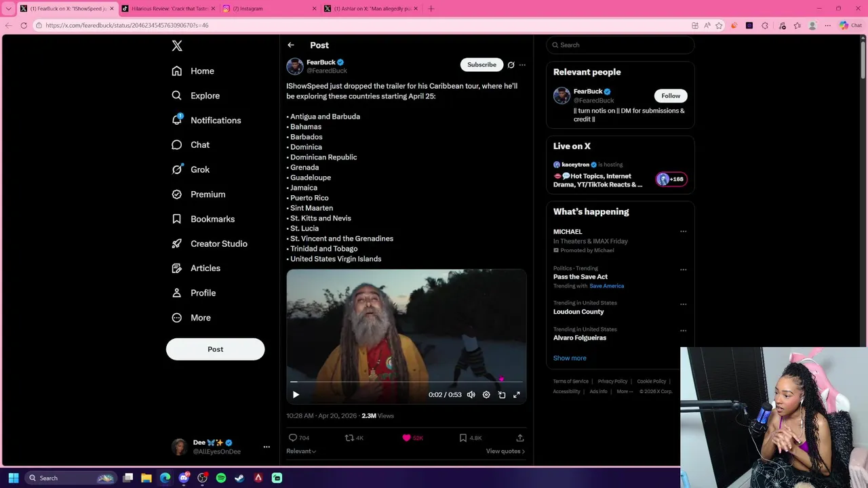Image resolution: width=868 pixels, height=488 pixels.
Task: Click the X logo in the sidebar
Action: coord(177,45)
